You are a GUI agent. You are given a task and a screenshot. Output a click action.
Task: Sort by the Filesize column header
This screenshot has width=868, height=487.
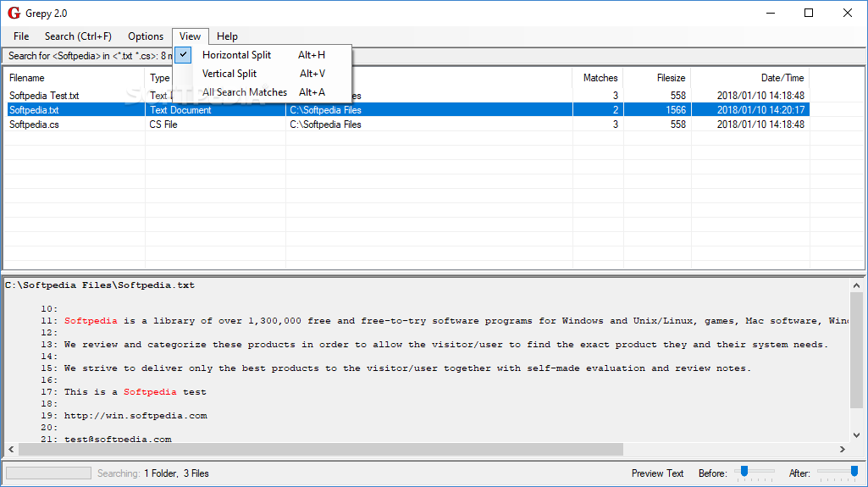(x=657, y=78)
